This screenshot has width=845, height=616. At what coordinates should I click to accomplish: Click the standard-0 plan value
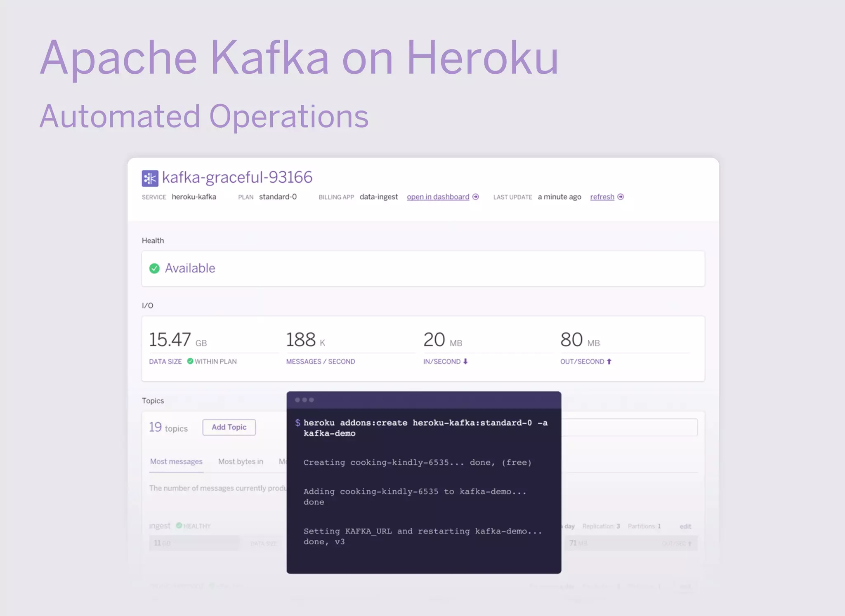[278, 197]
